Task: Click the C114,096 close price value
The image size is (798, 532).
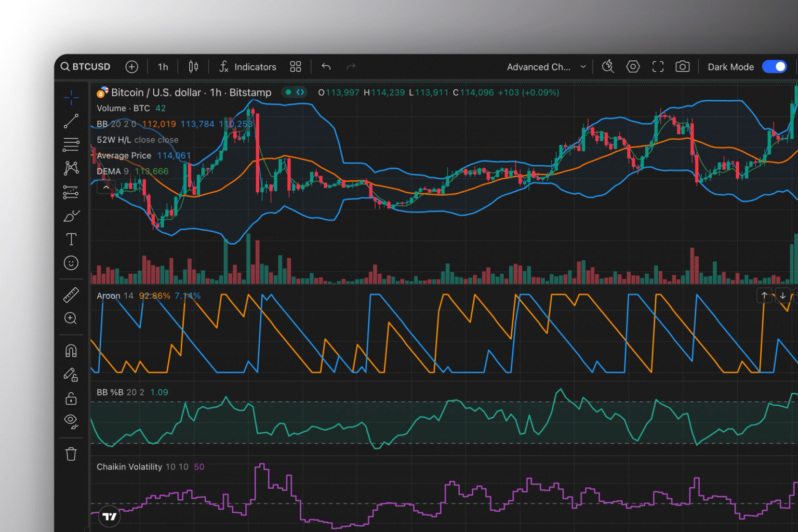Action: [x=473, y=92]
